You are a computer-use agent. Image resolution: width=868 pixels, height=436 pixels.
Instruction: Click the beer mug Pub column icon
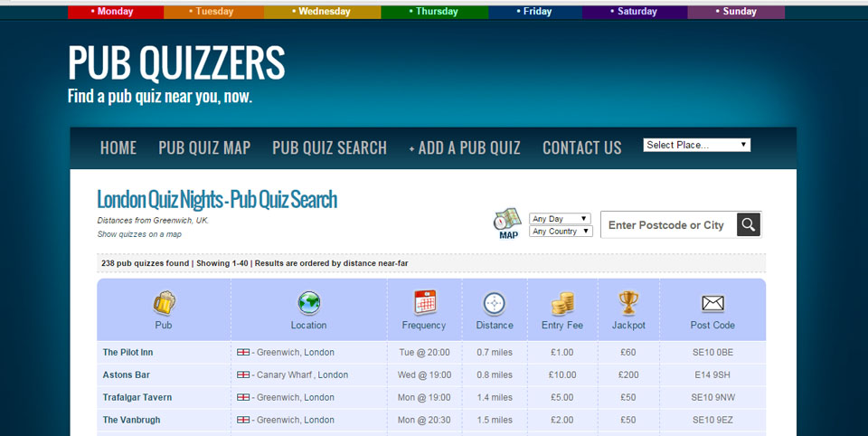[x=165, y=302]
